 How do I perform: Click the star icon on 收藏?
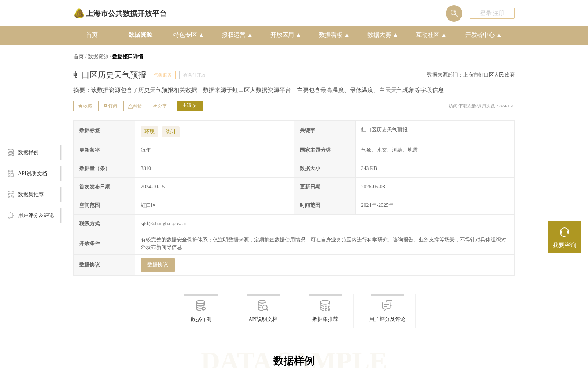point(80,106)
